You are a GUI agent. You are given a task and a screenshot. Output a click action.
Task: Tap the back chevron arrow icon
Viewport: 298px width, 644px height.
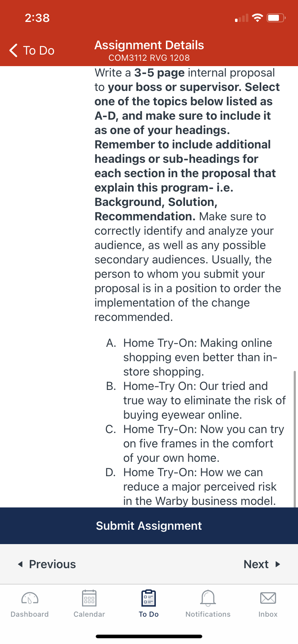click(13, 50)
